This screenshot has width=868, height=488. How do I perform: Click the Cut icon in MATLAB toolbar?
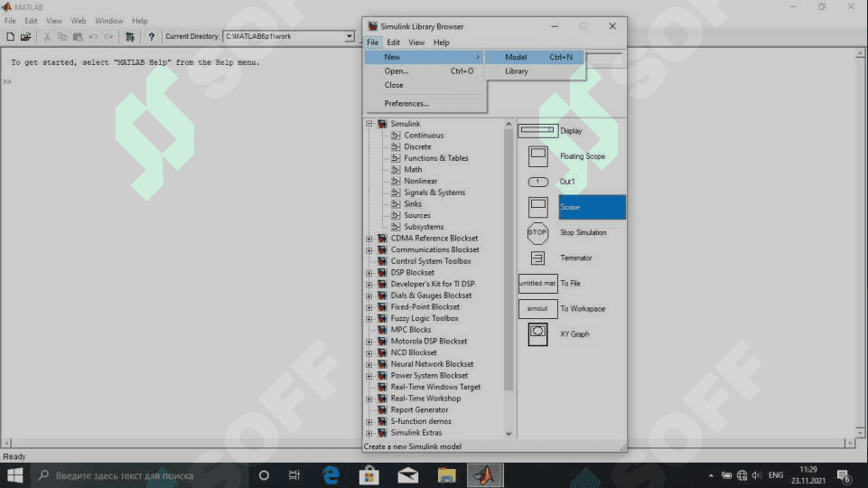(47, 36)
